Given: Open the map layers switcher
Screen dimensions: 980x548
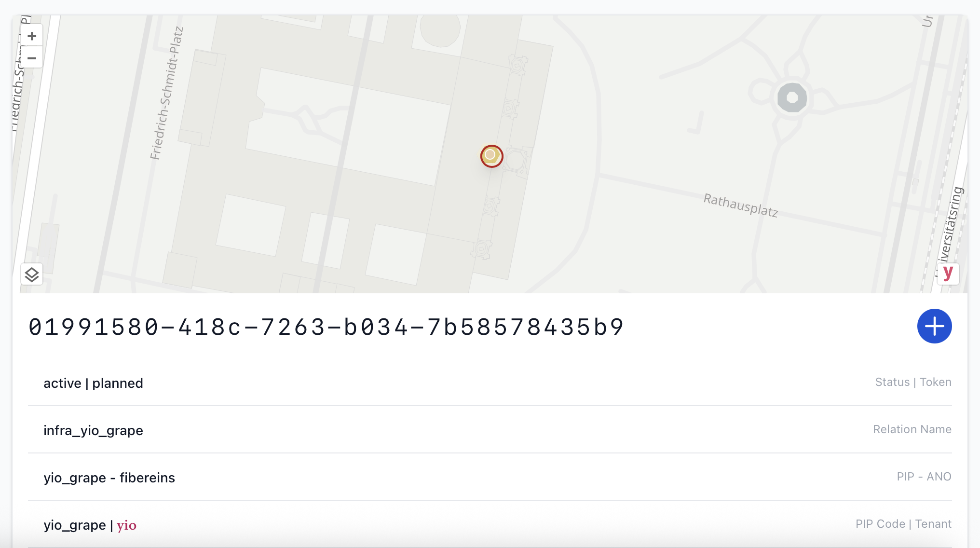Looking at the screenshot, I should 32,274.
